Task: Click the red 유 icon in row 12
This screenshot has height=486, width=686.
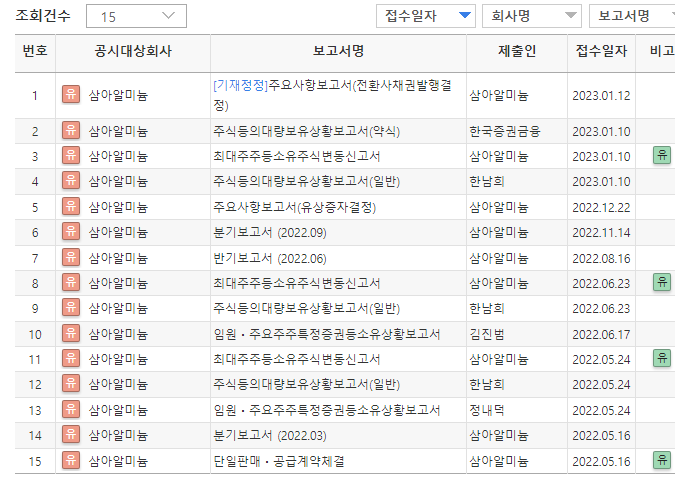Action: pos(71,384)
